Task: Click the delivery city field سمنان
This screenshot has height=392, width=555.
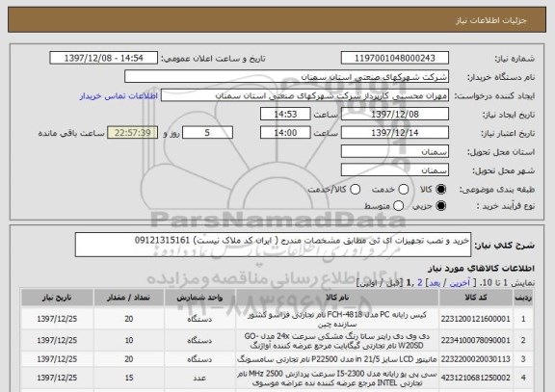Action: click(395, 170)
